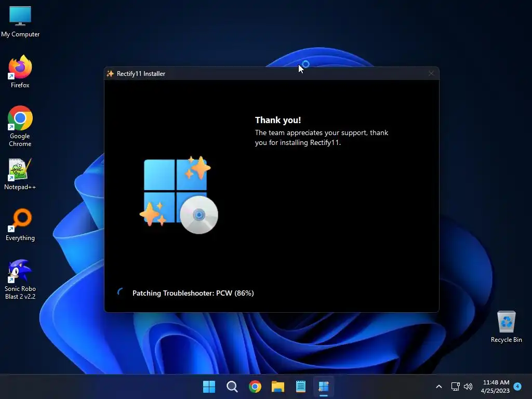The height and width of the screenshot is (399, 532).
Task: Select Sonic Robo Blast 2 v2.2 shortcut
Action: coord(20,280)
